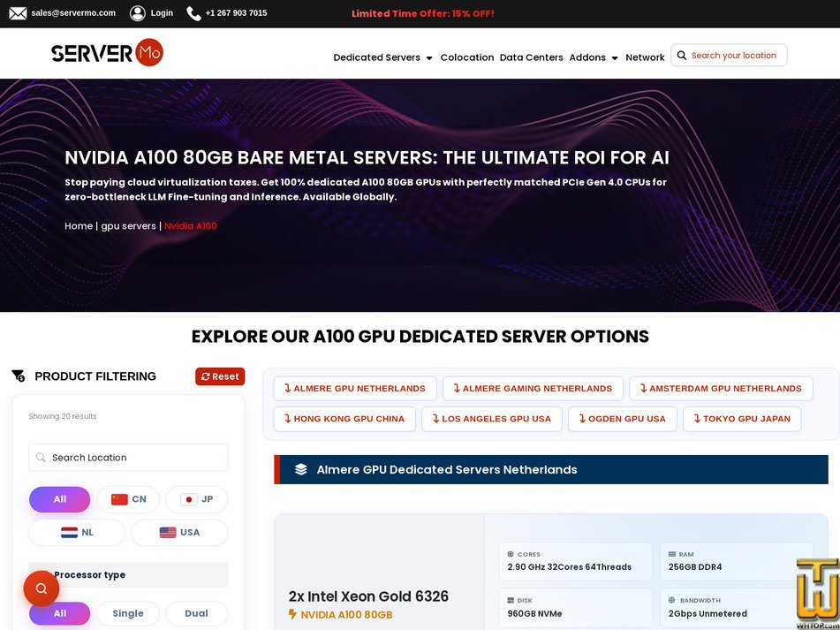Image resolution: width=840 pixels, height=630 pixels.
Task: Click the phone handset icon
Action: 193,13
